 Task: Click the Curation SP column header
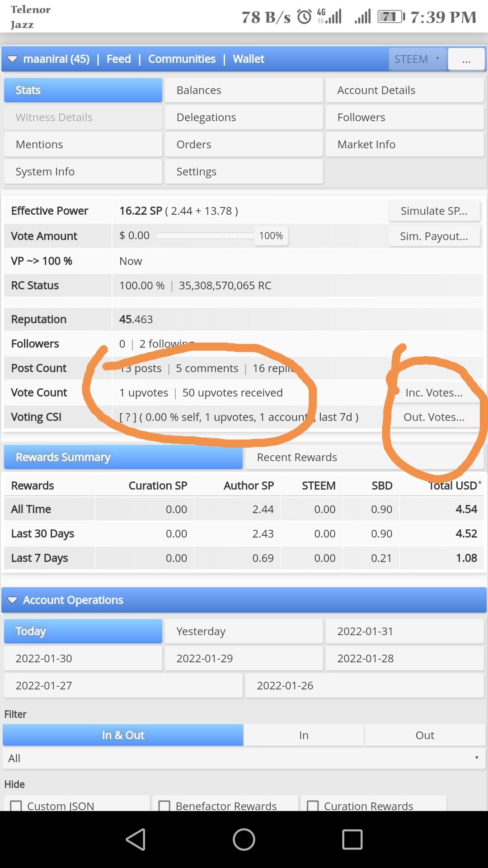point(158,486)
